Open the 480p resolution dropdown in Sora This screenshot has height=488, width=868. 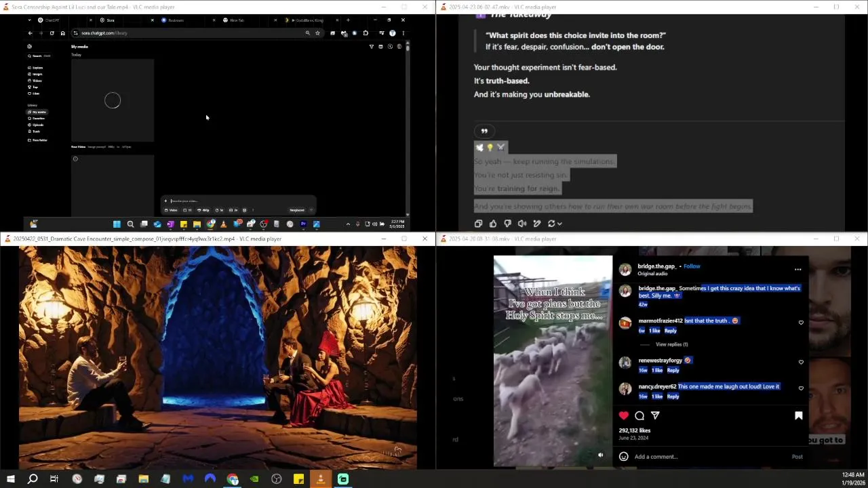point(204,210)
